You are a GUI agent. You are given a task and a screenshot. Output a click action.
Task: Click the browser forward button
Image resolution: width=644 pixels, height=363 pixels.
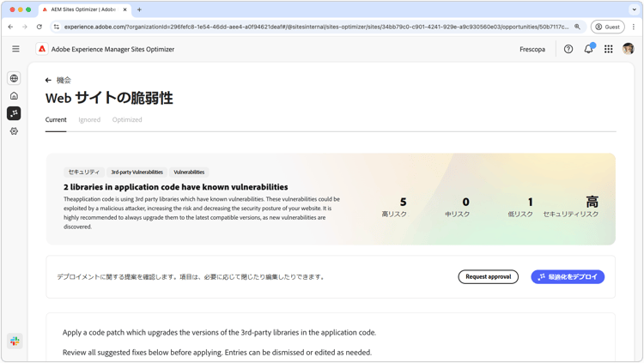pyautogui.click(x=25, y=27)
